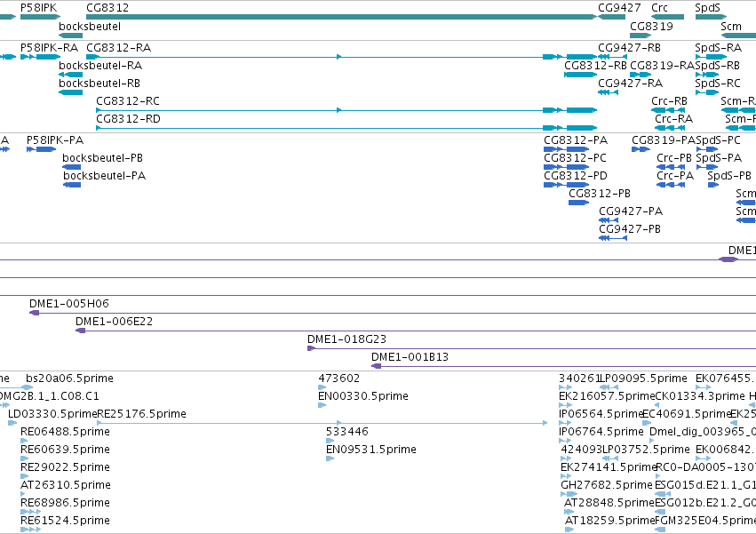This screenshot has width=756, height=534.
Task: Click the SpdS-PB protein label
Action: [x=729, y=176]
